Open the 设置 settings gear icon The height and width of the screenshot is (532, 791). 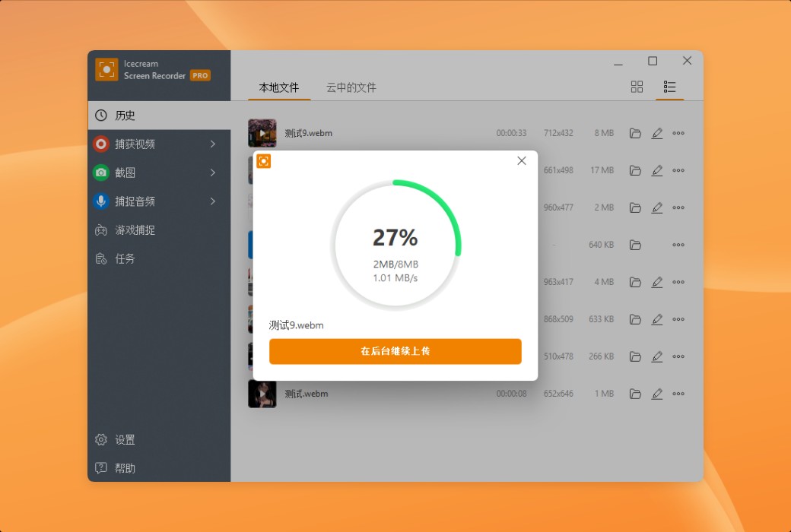click(x=100, y=439)
